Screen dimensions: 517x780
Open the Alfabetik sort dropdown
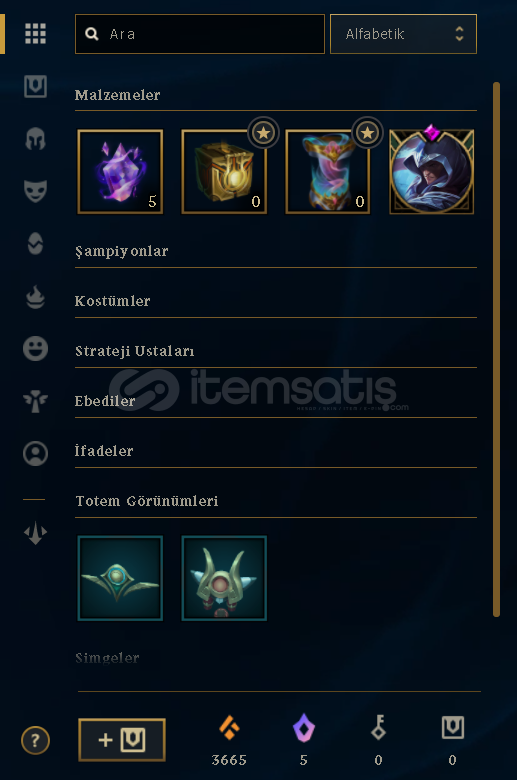[x=403, y=34]
